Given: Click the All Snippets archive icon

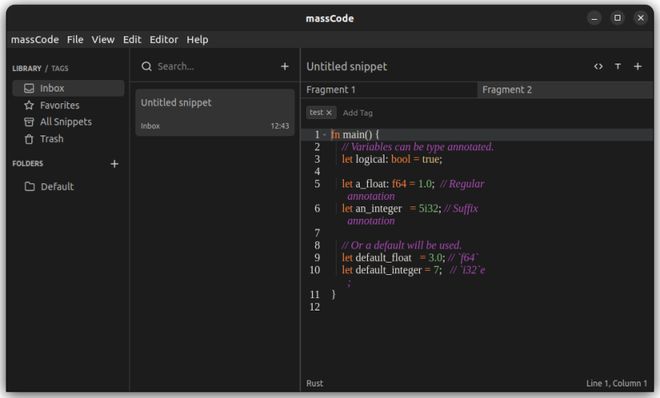Looking at the screenshot, I should 29,122.
